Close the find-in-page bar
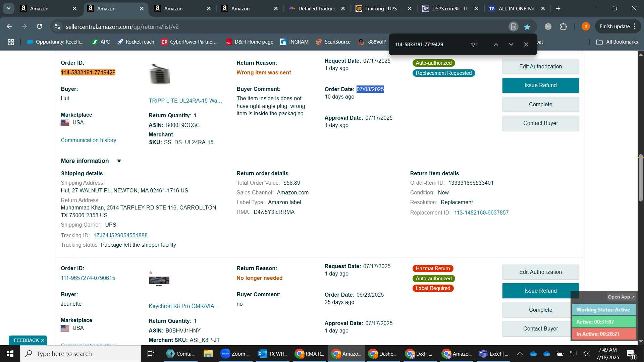644x362 pixels. [x=526, y=44]
